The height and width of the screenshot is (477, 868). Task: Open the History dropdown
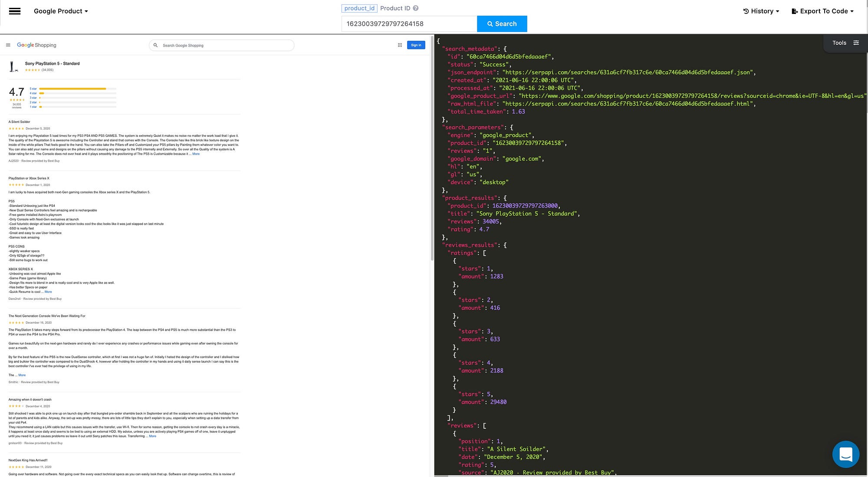(x=761, y=11)
